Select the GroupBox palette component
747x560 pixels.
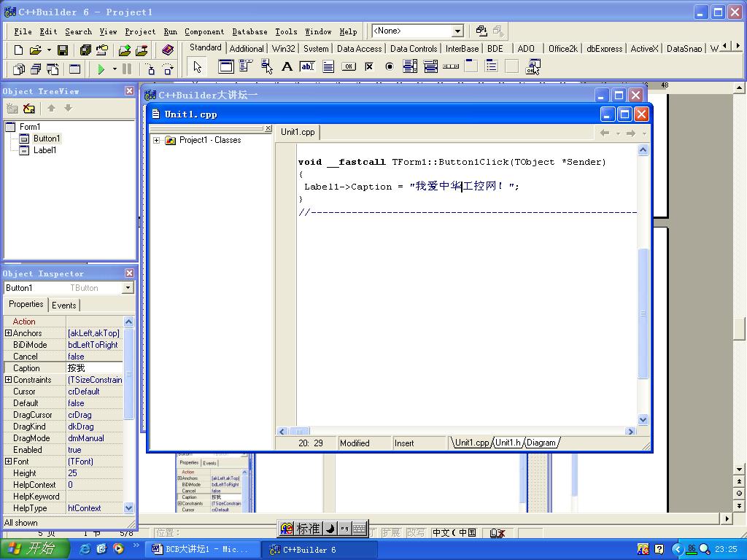coord(471,66)
